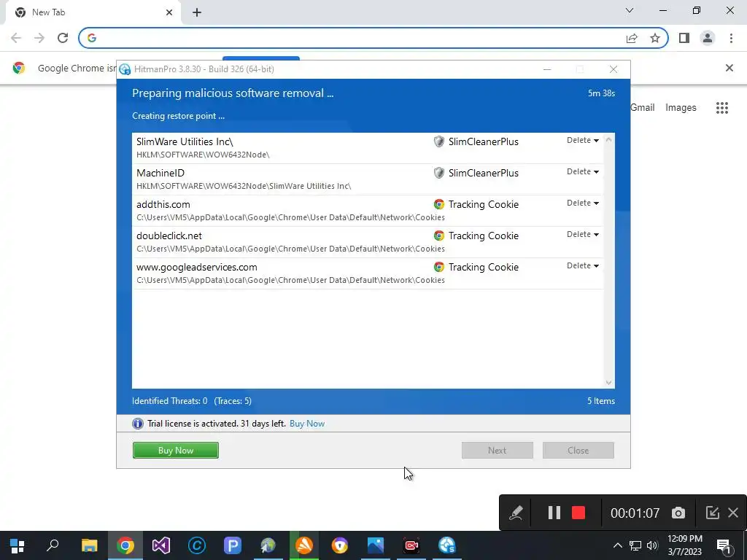Click Chrome's forward arrow
Screen dimensions: 747x560
pos(39,38)
